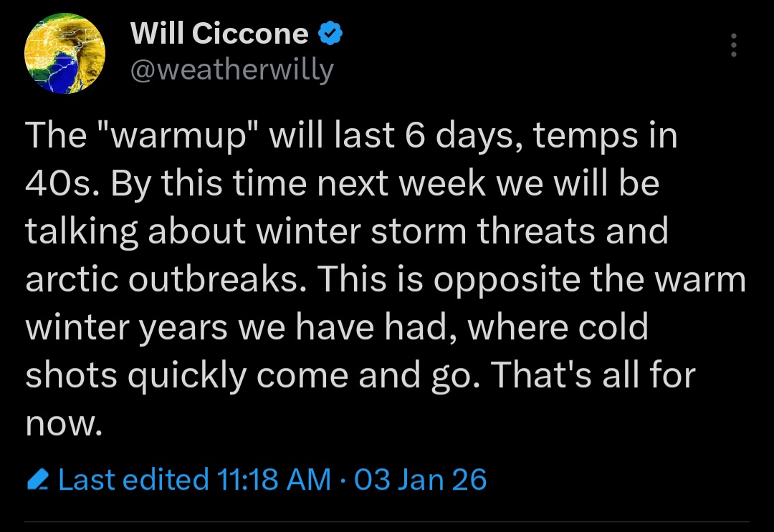774x532 pixels.
Task: Click the blue verified checkmark badge
Action: (x=329, y=33)
